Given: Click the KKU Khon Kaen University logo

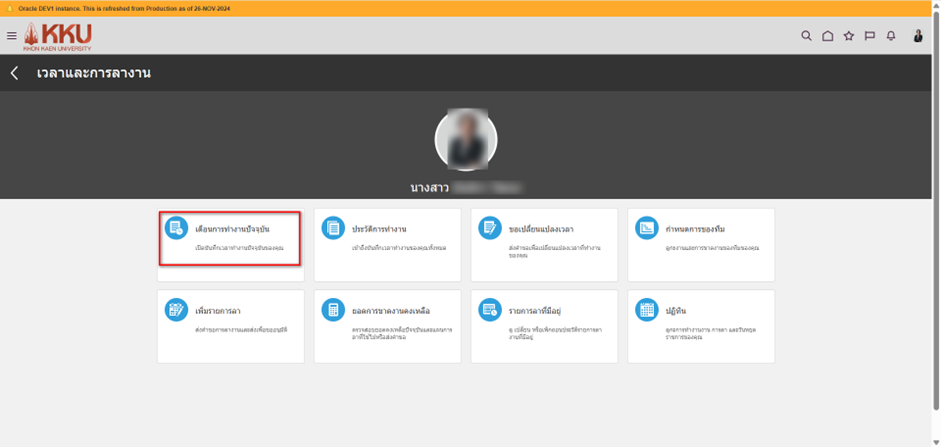Looking at the screenshot, I should pos(59,36).
